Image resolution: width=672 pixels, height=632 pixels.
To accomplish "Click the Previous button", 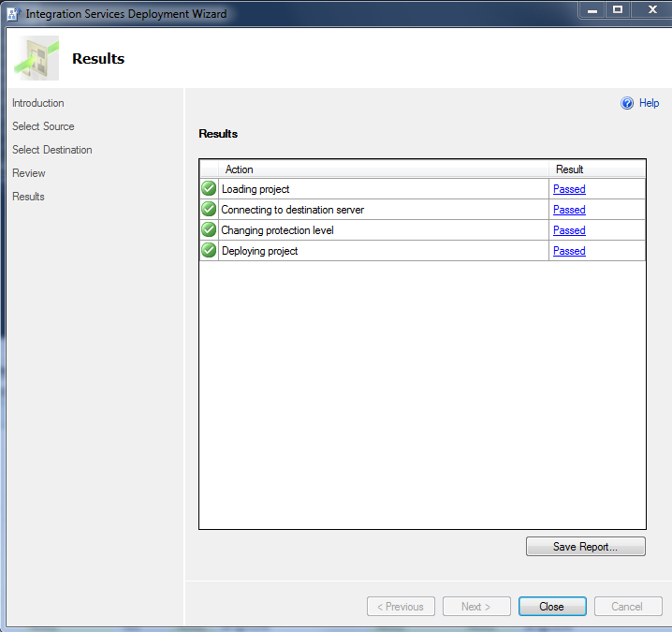I will pos(401,607).
